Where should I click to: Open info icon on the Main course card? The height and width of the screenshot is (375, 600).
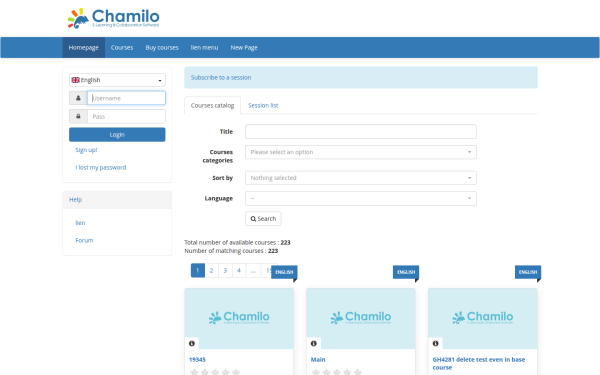tap(313, 343)
